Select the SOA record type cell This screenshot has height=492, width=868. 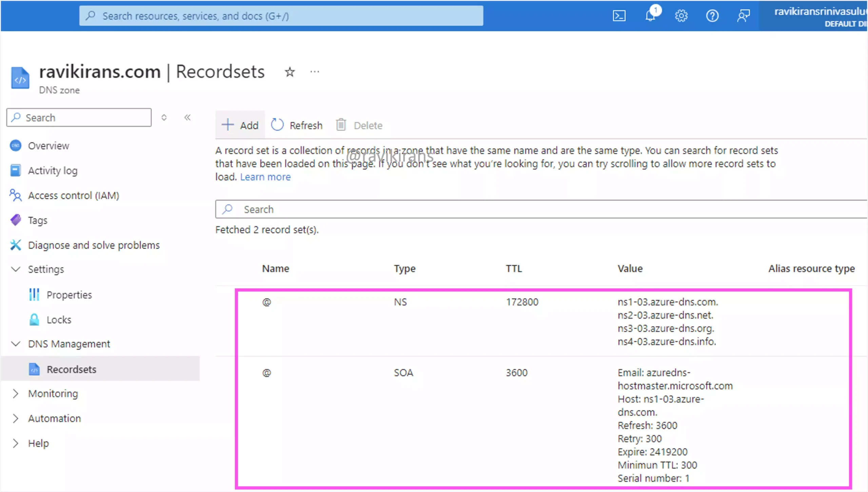pos(403,373)
